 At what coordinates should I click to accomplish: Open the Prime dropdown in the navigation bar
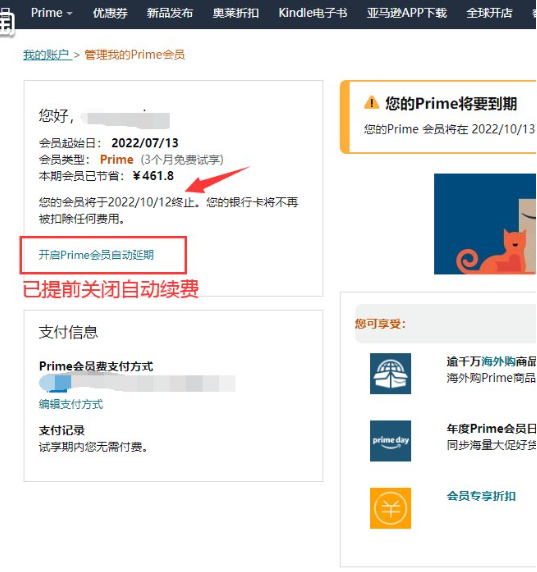pyautogui.click(x=51, y=13)
